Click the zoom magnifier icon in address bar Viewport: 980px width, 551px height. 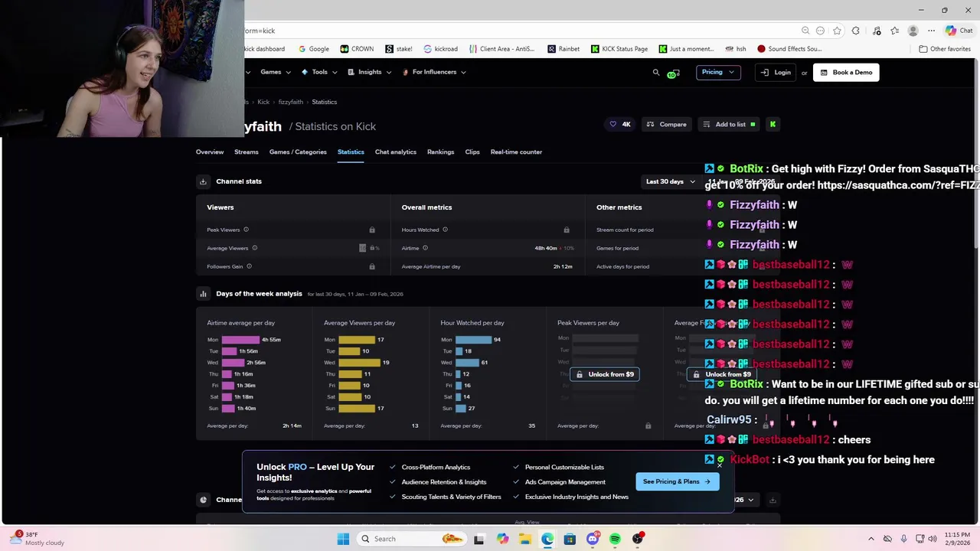click(805, 31)
